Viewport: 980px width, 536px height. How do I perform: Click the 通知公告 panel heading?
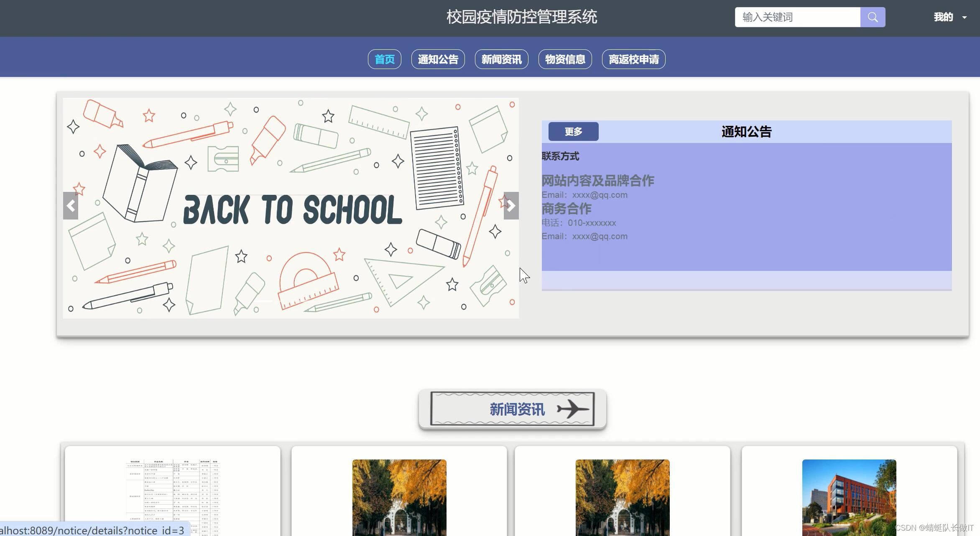pyautogui.click(x=746, y=132)
